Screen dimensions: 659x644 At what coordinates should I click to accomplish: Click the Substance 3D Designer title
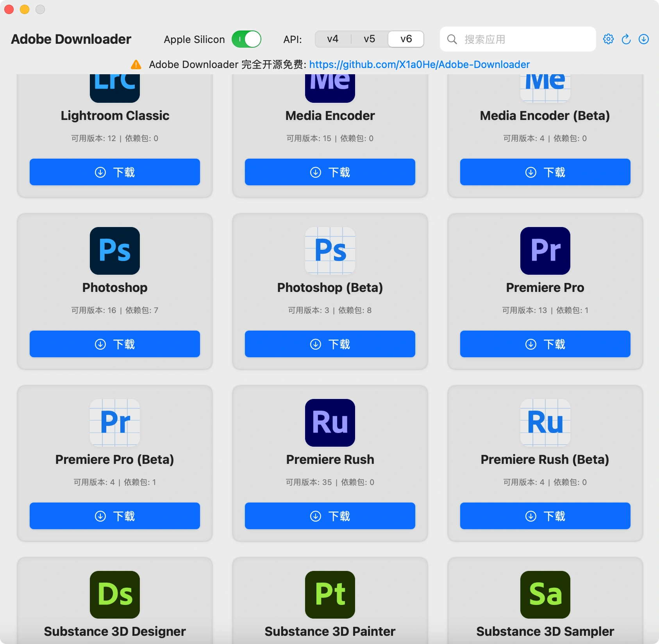(x=115, y=631)
